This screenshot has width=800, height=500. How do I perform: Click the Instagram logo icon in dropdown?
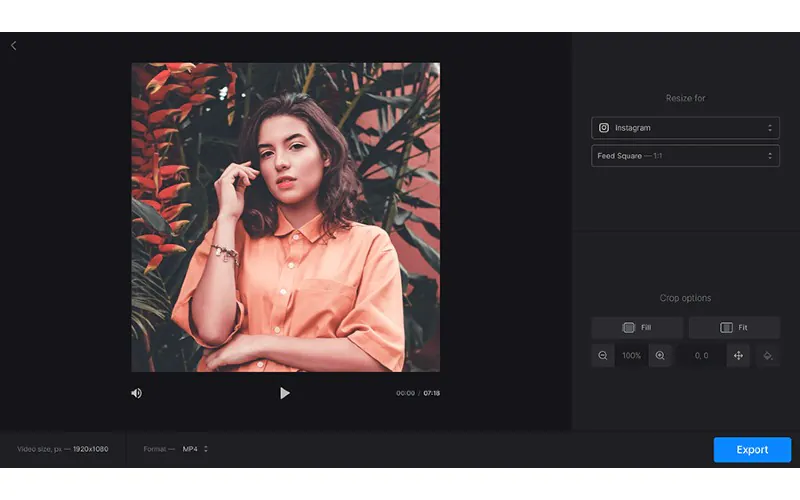coord(604,128)
